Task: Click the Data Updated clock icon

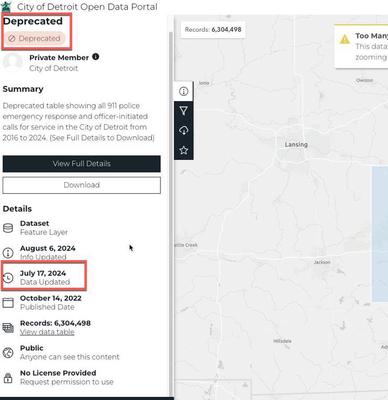Action: (x=8, y=278)
